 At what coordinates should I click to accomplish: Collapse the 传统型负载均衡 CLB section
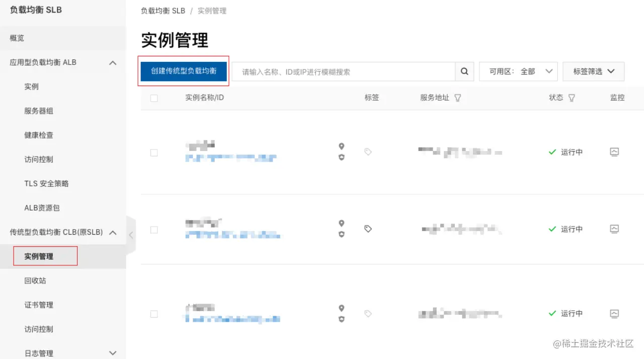pyautogui.click(x=113, y=232)
